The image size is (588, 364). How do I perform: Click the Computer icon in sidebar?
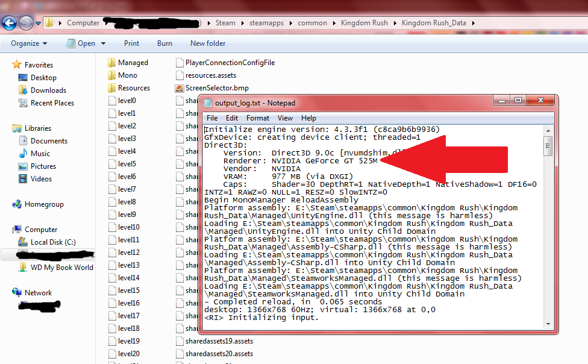coord(16,229)
